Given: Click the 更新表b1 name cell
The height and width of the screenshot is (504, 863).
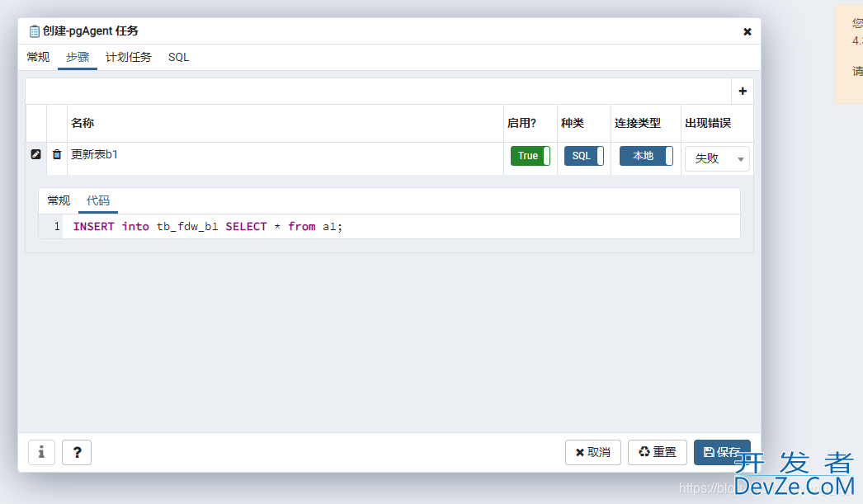Looking at the screenshot, I should point(285,159).
